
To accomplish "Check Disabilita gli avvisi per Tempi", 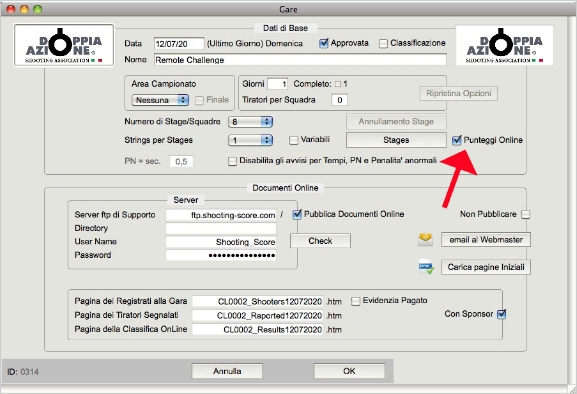I will pyautogui.click(x=232, y=161).
